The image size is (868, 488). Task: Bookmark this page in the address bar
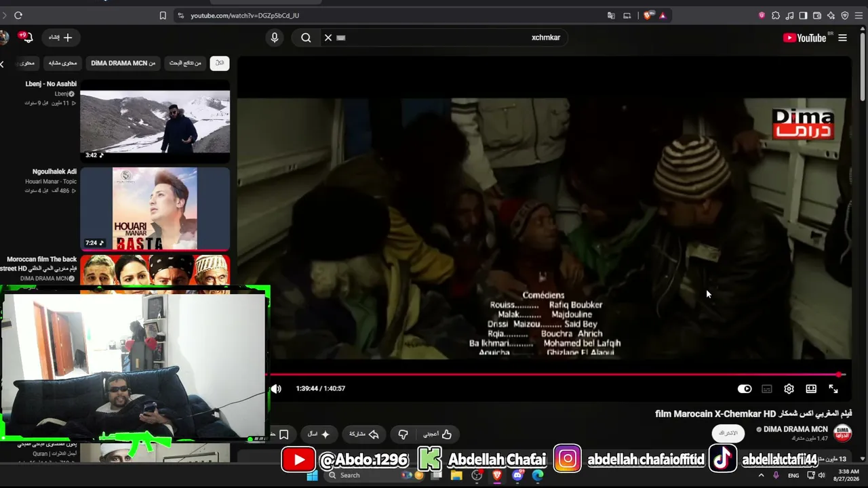tap(163, 16)
